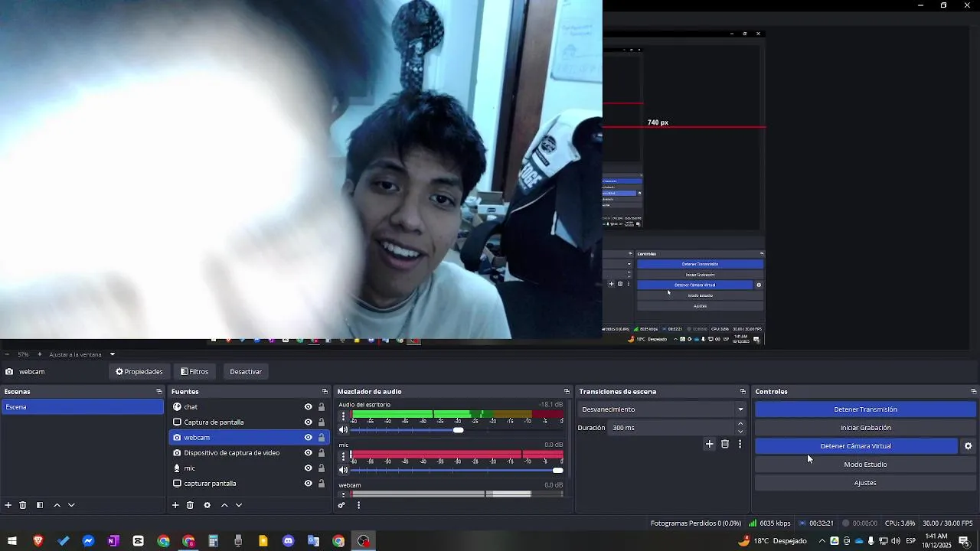Open scene filters icon in Escenas panel
Screen dimensions: 980x551
40,505
